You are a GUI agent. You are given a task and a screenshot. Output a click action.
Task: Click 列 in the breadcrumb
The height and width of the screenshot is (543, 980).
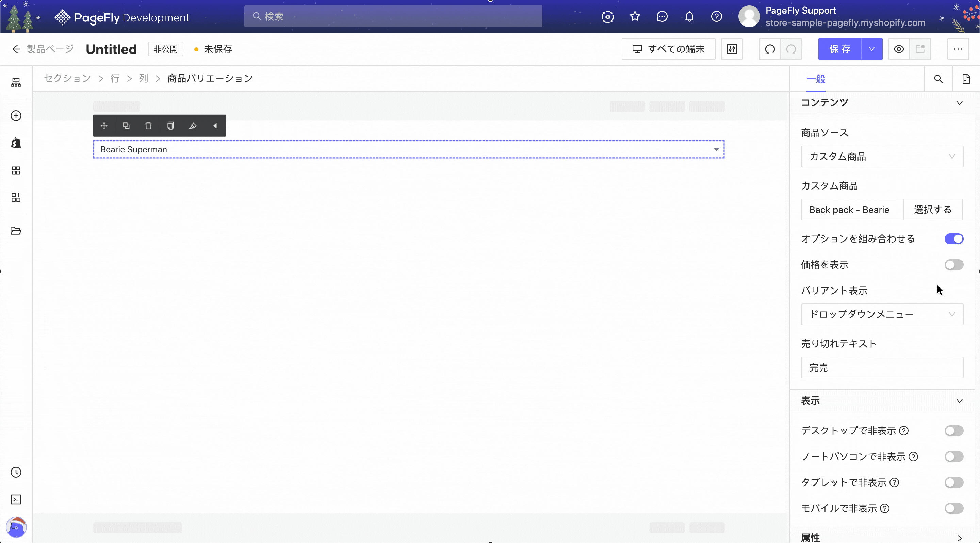coord(143,78)
